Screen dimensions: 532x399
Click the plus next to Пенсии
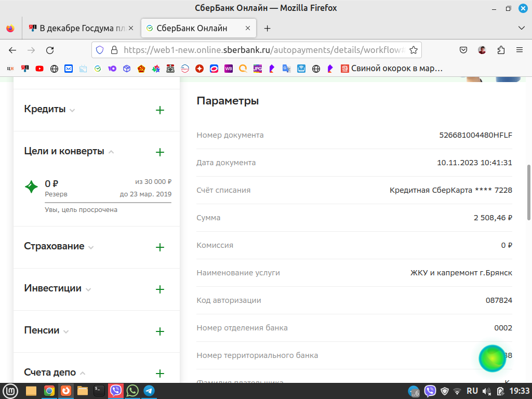click(x=160, y=331)
